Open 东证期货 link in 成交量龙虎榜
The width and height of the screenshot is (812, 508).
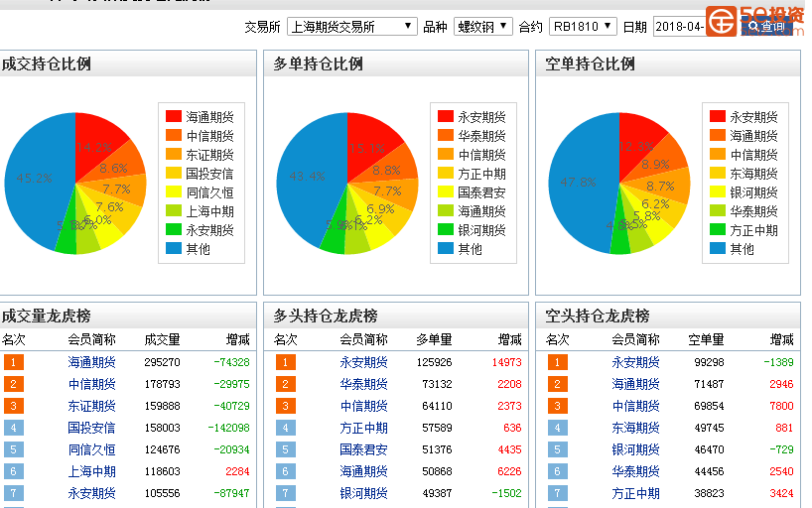point(91,406)
